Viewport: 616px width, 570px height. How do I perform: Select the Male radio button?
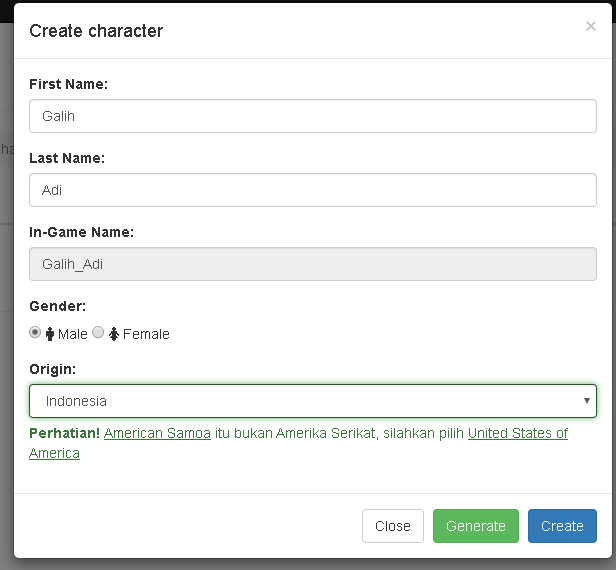click(35, 333)
